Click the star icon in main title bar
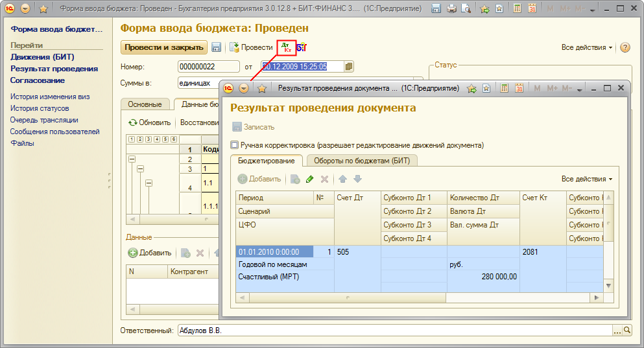This screenshot has width=644, height=348. point(43,8)
